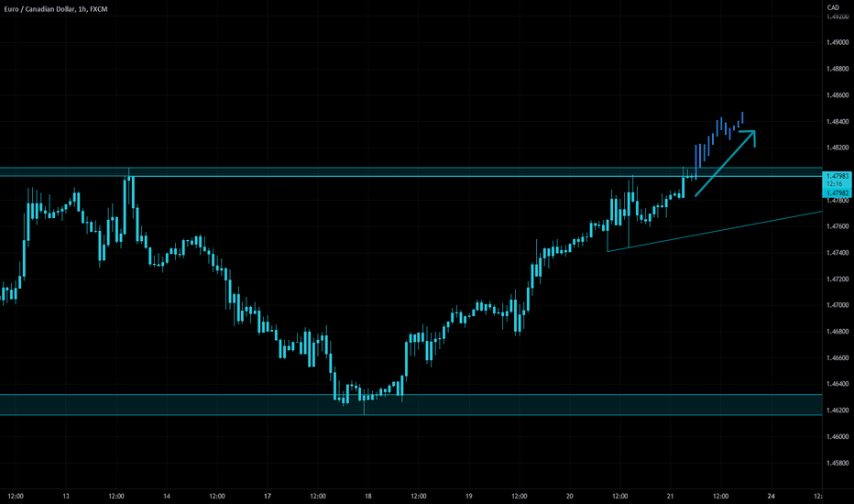Click date label 21 on time axis
Viewport: 854px width, 504px height.
(671, 497)
